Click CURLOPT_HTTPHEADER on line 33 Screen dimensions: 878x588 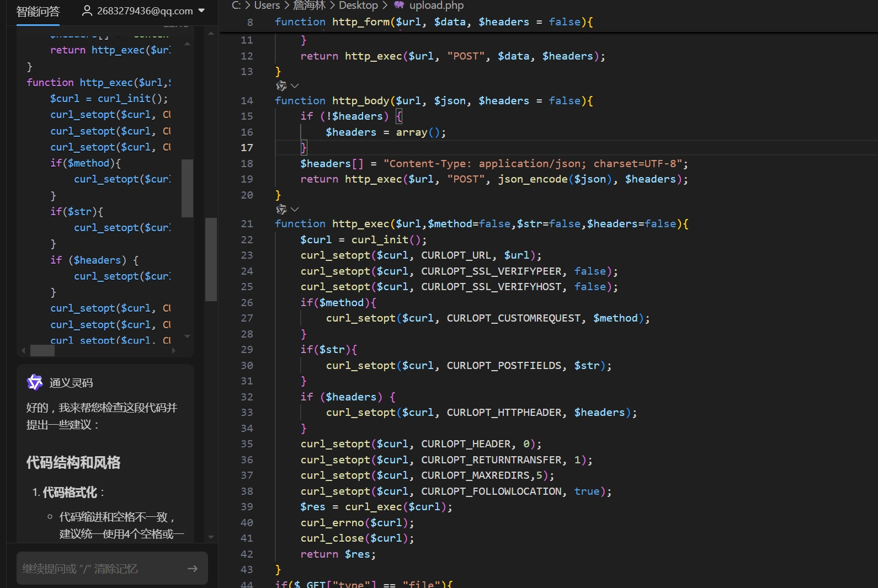(504, 413)
